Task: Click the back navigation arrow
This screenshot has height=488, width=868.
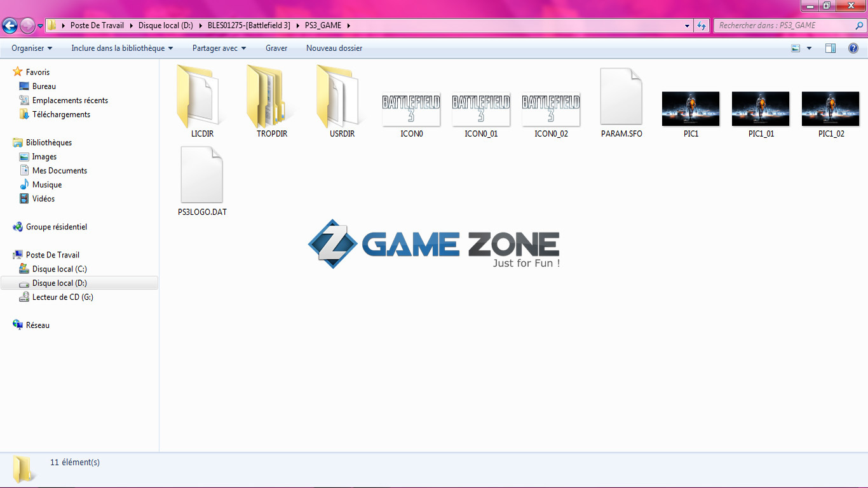Action: coord(10,25)
